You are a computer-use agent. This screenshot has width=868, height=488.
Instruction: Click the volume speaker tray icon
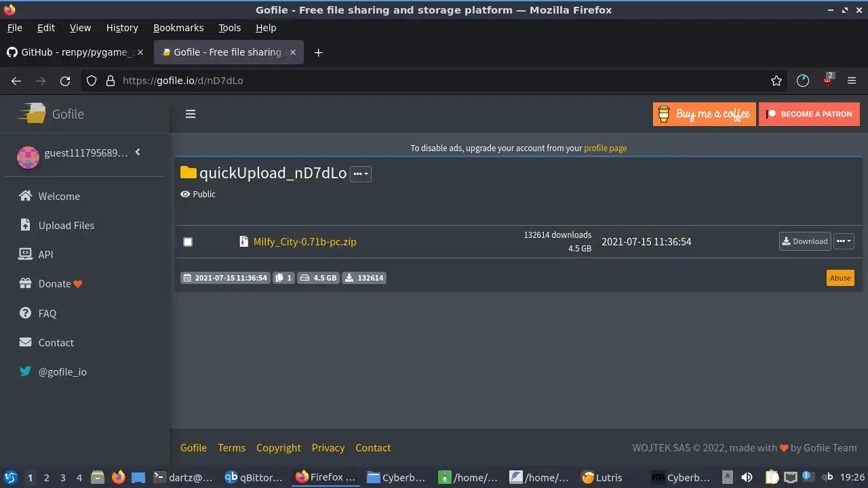coord(747,477)
